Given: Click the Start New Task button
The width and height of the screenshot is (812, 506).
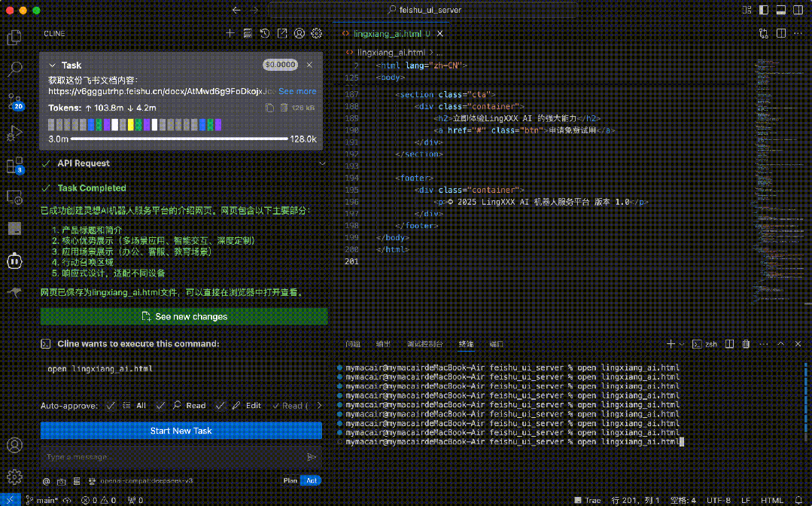Looking at the screenshot, I should (181, 431).
